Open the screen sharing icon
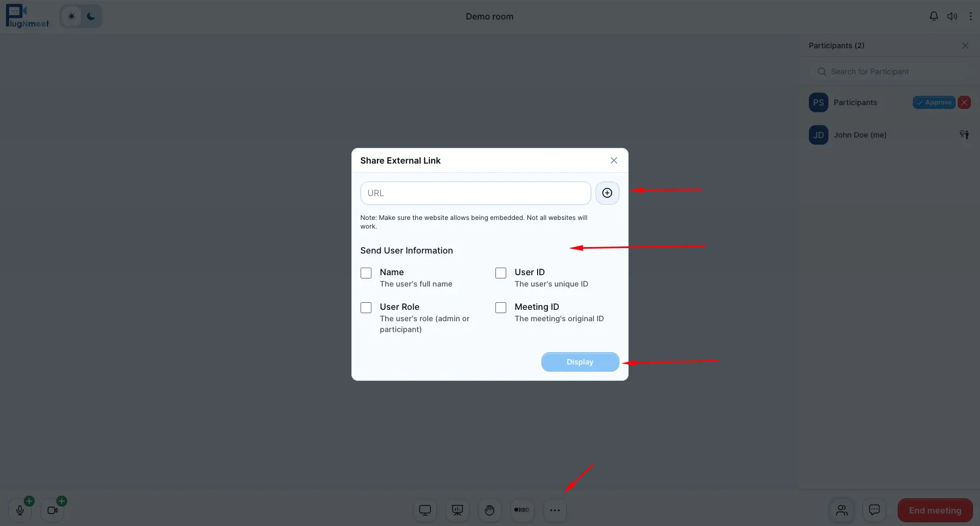 click(424, 510)
